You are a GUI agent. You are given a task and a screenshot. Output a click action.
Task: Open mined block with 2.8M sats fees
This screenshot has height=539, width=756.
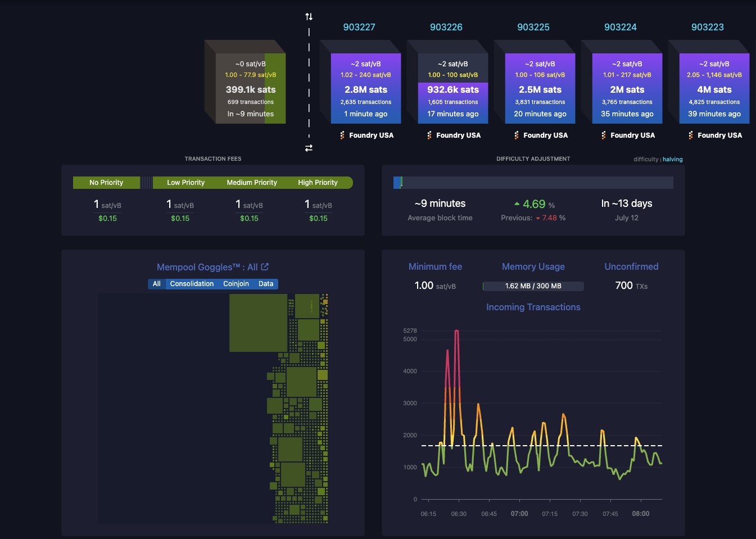coord(366,88)
